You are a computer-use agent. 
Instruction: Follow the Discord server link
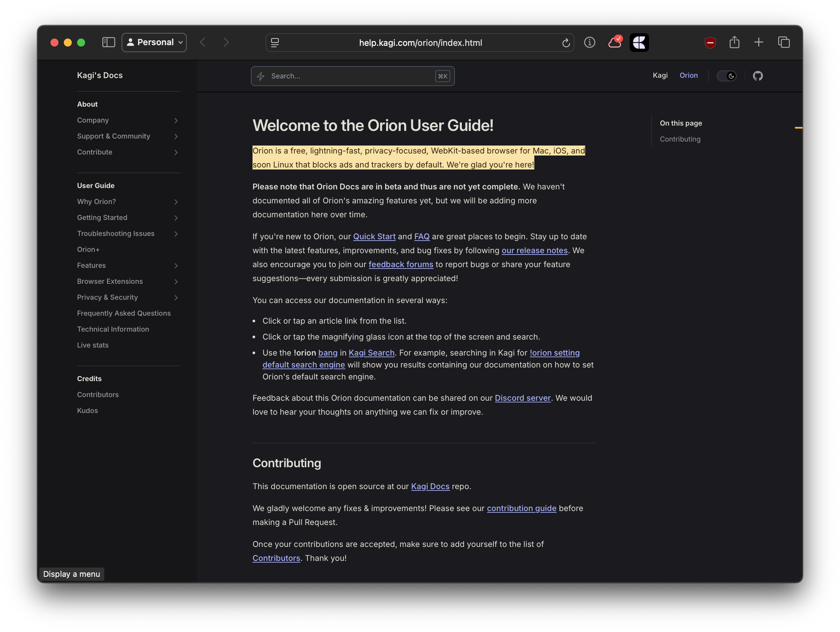523,398
